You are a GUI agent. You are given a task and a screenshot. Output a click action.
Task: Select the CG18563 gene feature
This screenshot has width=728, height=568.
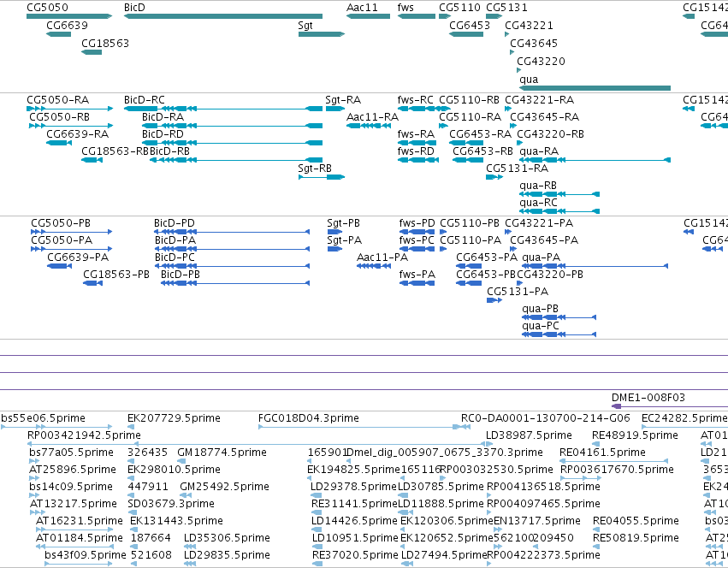92,52
